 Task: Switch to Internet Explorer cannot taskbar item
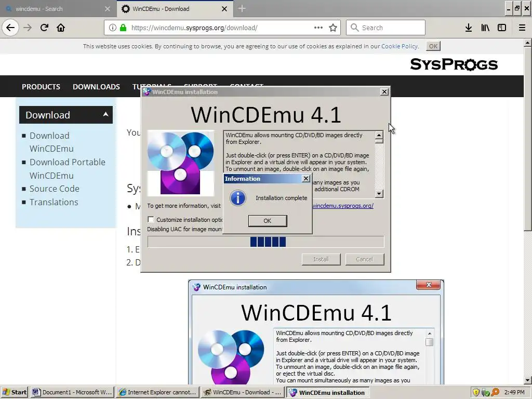point(158,392)
